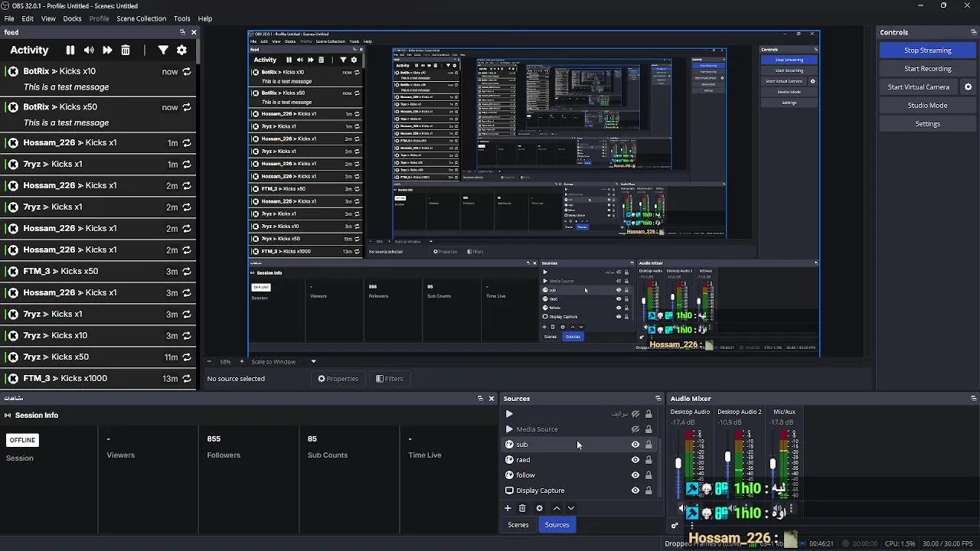Clear the activity feed with the trash icon
Image resolution: width=980 pixels, height=551 pixels.
coord(126,50)
